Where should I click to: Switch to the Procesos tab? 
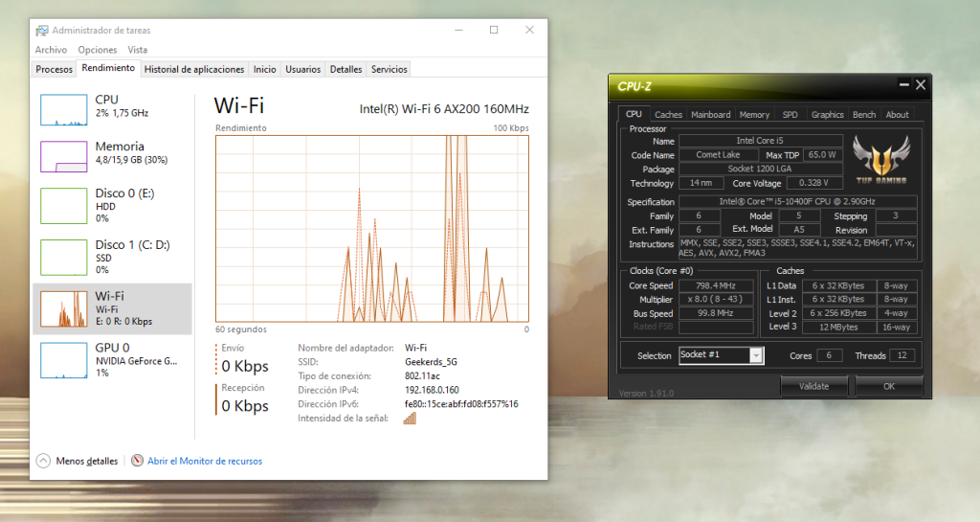click(54, 69)
